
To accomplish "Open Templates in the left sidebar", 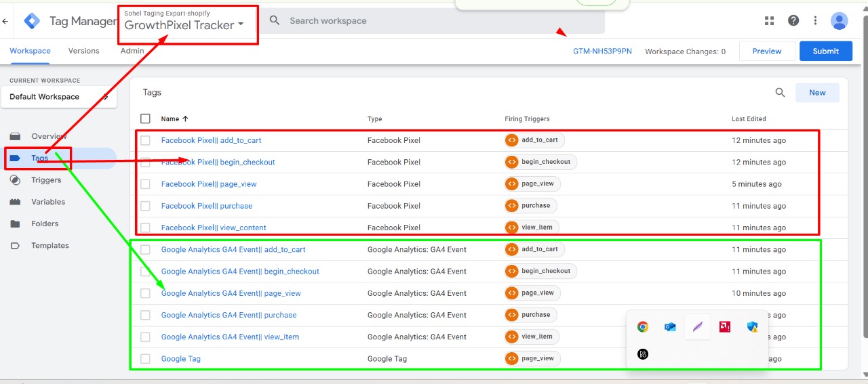I will point(50,245).
